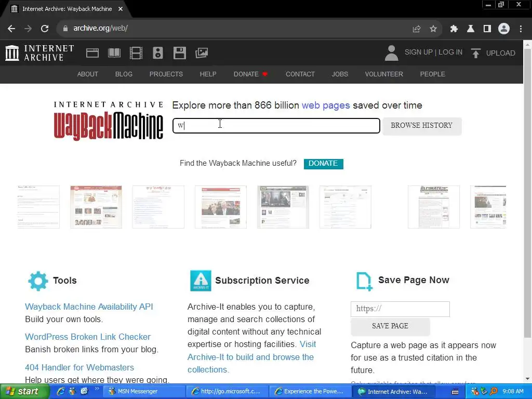The width and height of the screenshot is (532, 399).
Task: Open the Chrome three-dot menu
Action: (x=521, y=29)
